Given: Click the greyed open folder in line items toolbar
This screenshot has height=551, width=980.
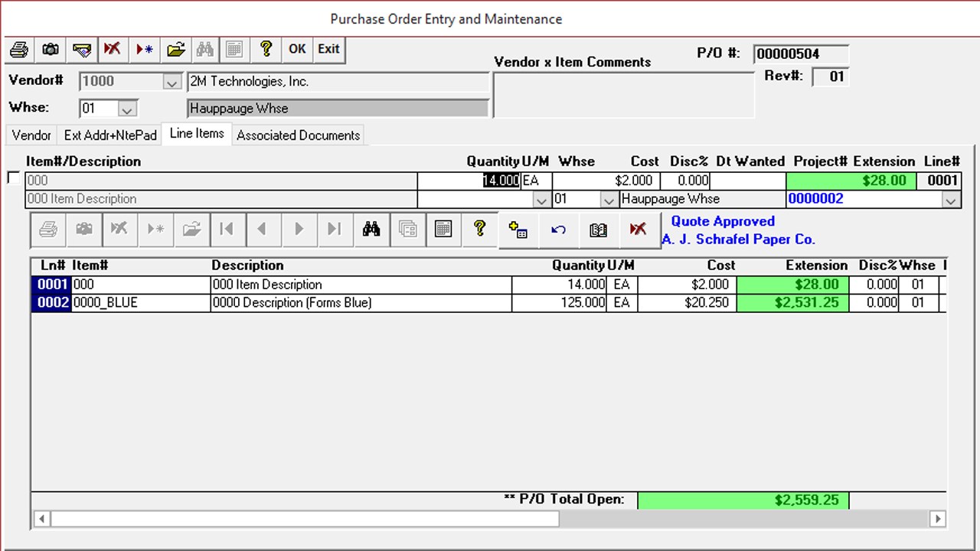Looking at the screenshot, I should click(x=191, y=229).
